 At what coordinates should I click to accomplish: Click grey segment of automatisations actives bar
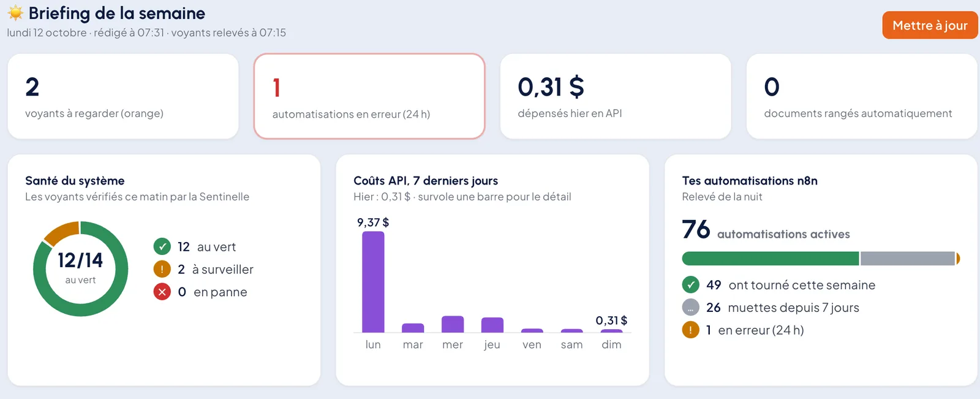click(908, 259)
